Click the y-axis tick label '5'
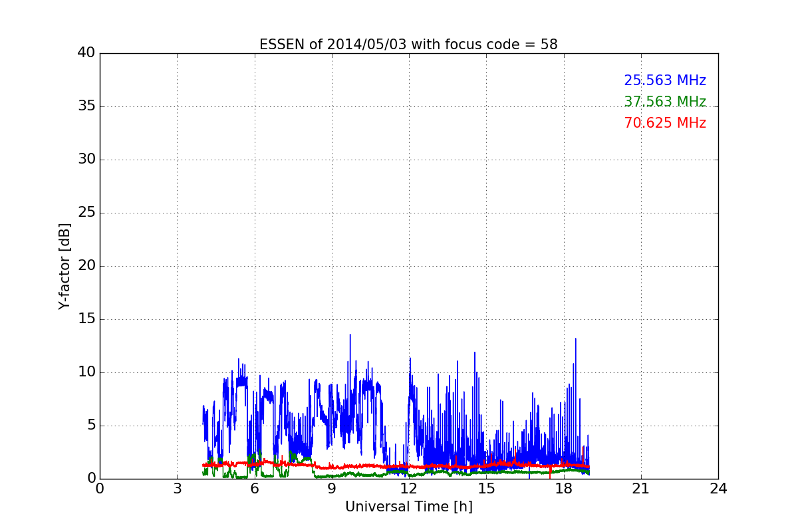 (91, 426)
